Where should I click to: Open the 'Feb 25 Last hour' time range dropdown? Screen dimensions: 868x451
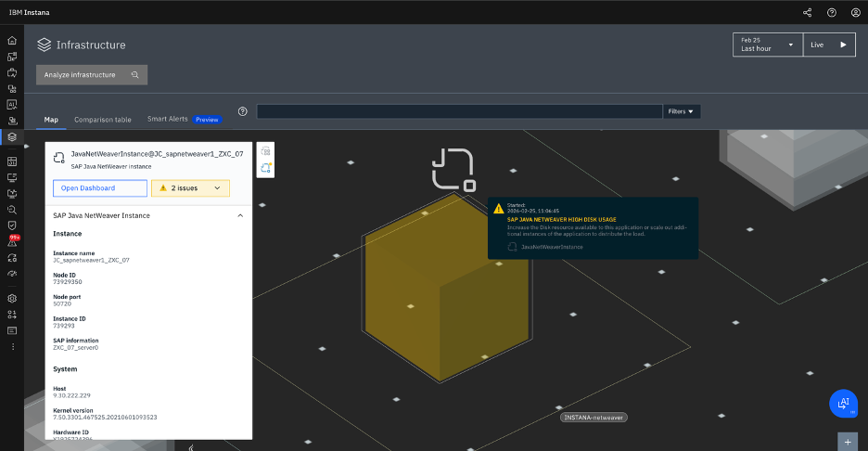(768, 45)
